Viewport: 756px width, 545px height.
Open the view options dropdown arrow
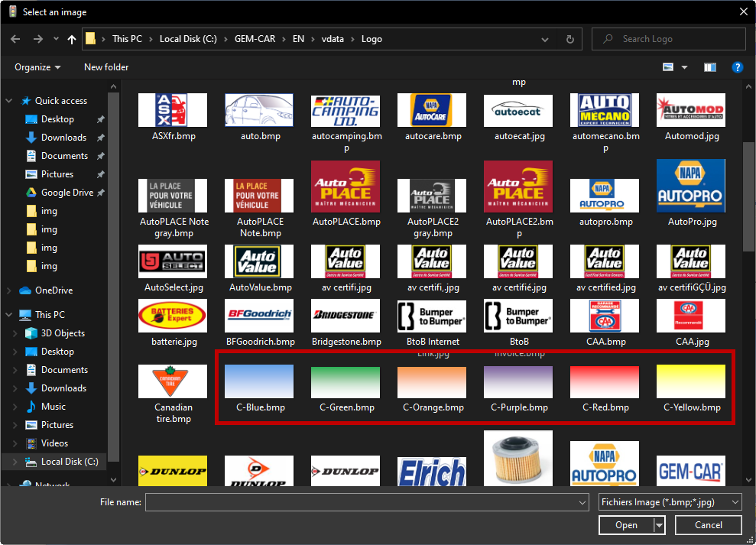point(684,67)
